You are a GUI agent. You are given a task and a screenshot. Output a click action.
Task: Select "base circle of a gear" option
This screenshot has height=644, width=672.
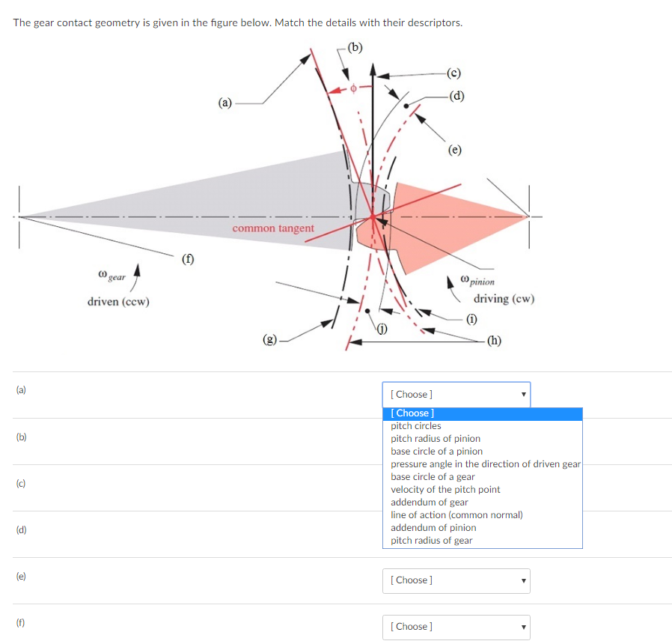pos(433,476)
